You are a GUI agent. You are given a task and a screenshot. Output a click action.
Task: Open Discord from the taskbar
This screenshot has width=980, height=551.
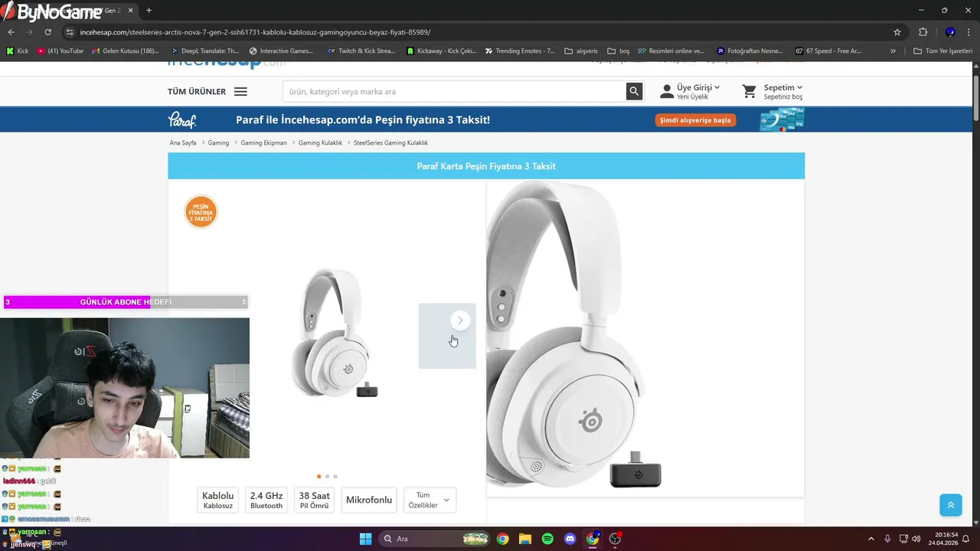[x=570, y=539]
